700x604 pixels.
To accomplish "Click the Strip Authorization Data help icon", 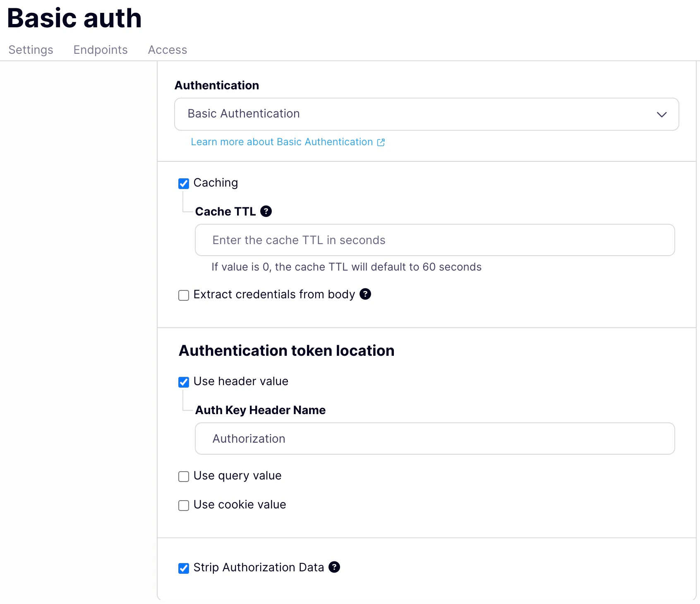I will coord(334,567).
